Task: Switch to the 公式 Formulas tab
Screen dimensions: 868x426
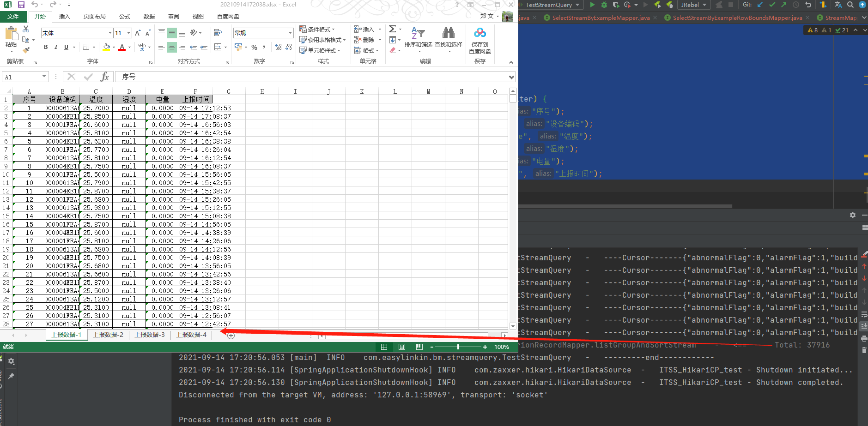Action: pyautogui.click(x=125, y=17)
